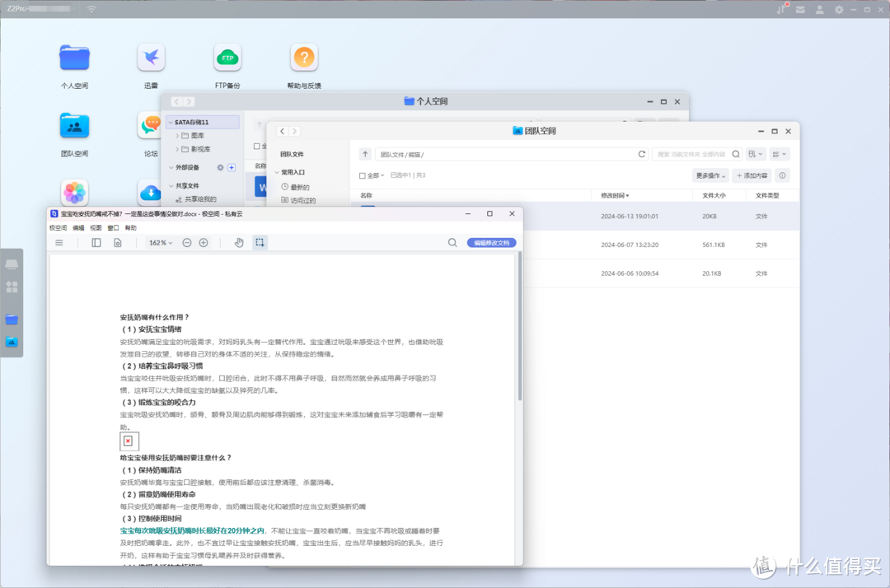The height and width of the screenshot is (588, 890).
Task: Open the 窗口 menu in document window
Action: point(113,227)
